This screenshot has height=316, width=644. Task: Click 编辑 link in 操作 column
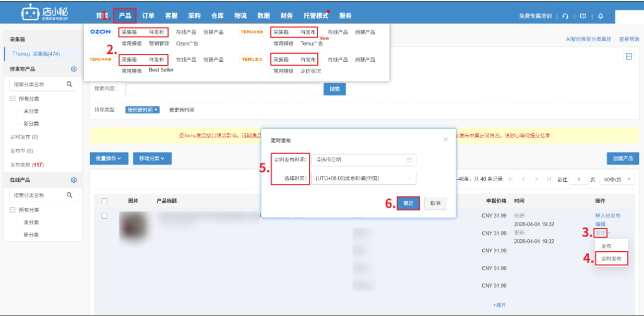pyautogui.click(x=601, y=224)
